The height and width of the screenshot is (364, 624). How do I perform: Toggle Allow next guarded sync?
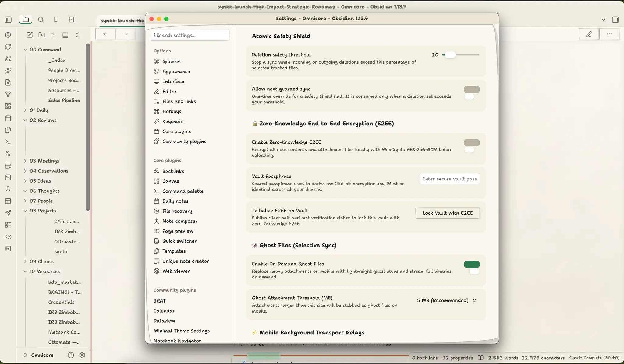472,89
